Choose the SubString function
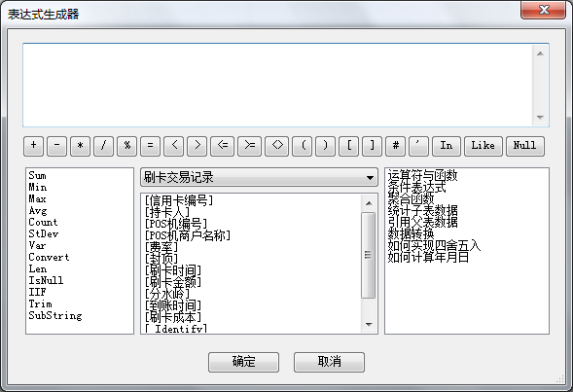The image size is (573, 392). pos(55,316)
